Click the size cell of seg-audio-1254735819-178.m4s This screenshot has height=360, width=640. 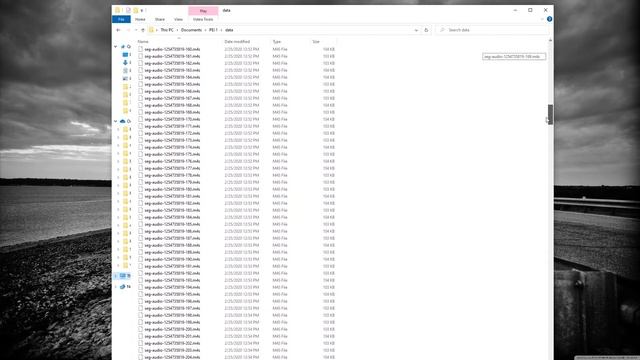(x=329, y=175)
